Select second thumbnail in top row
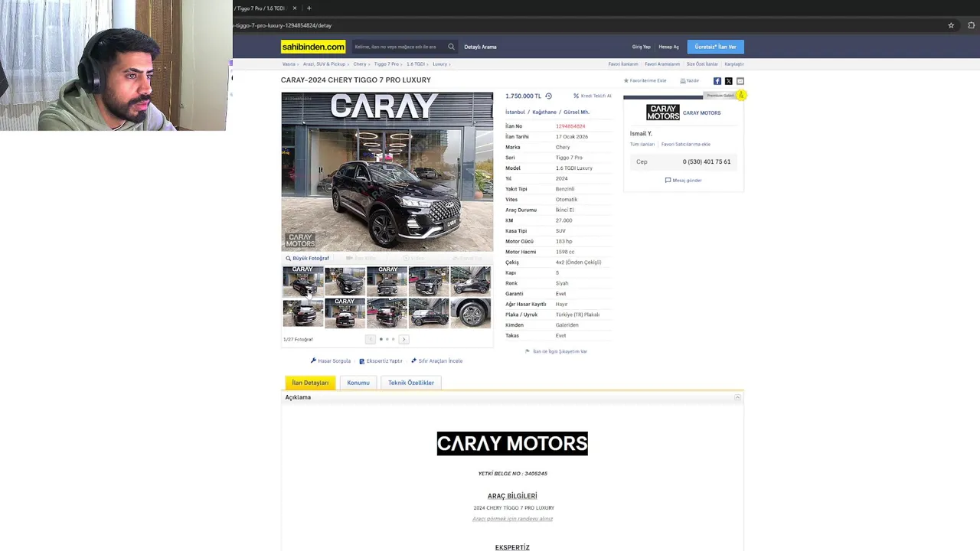Screen dimensions: 980x551 tap(345, 281)
